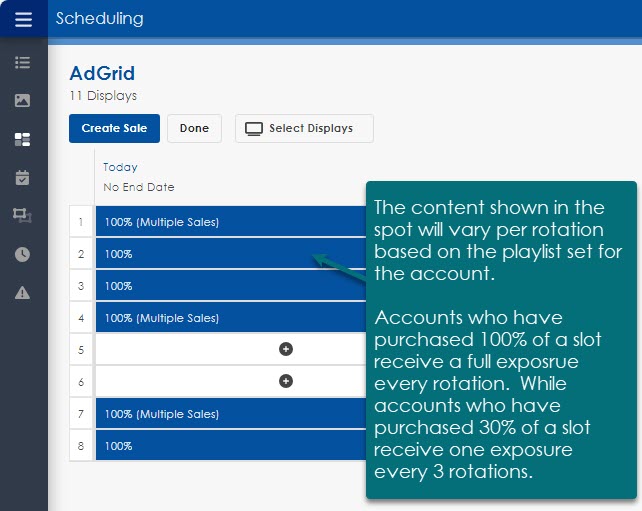Select slot 1 with 100% (Multiple Sales)
The width and height of the screenshot is (642, 511).
(x=230, y=222)
